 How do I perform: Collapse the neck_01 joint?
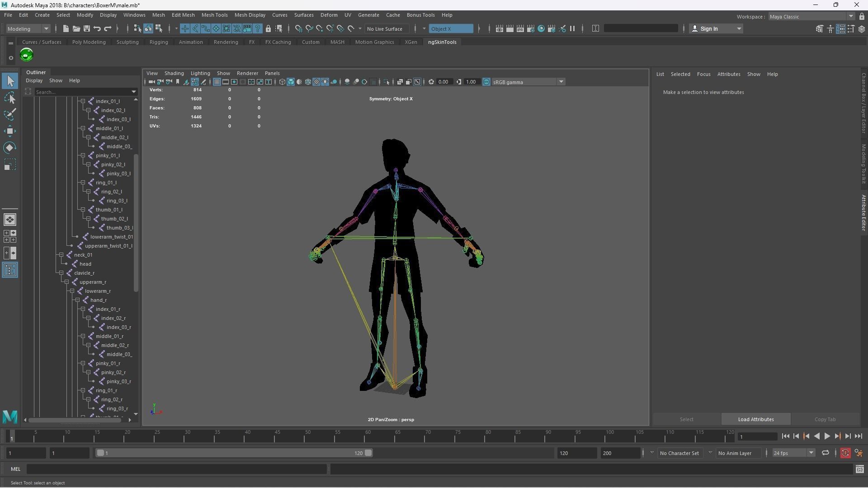click(x=61, y=255)
